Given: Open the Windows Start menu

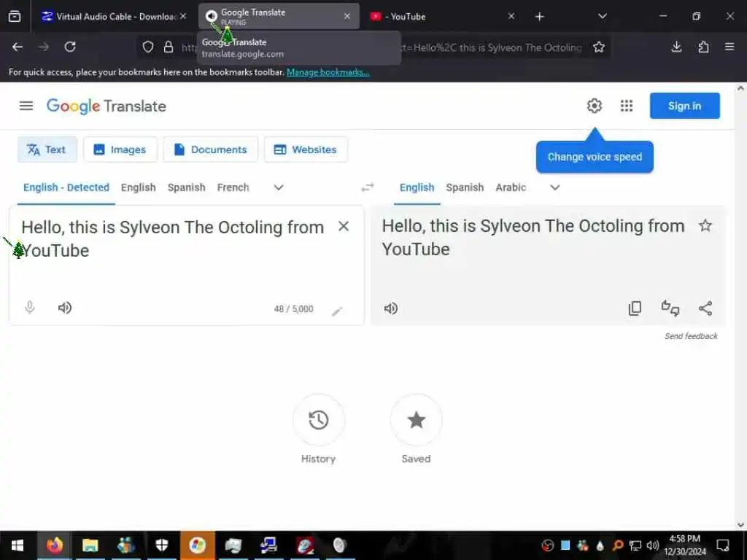Looking at the screenshot, I should (18, 545).
